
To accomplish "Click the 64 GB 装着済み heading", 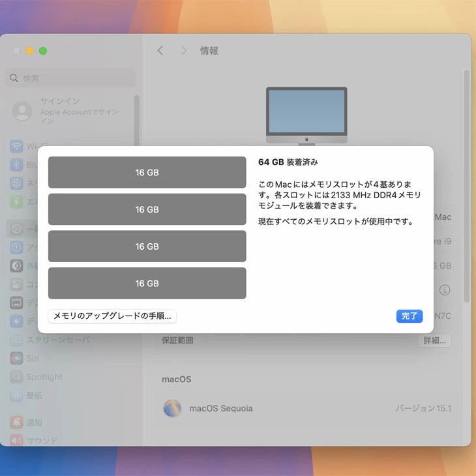I will 288,162.
